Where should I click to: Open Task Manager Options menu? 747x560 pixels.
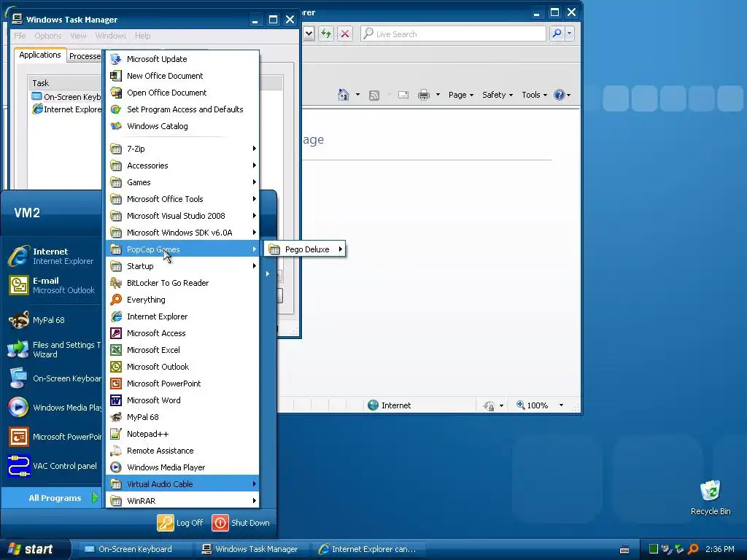(x=48, y=36)
